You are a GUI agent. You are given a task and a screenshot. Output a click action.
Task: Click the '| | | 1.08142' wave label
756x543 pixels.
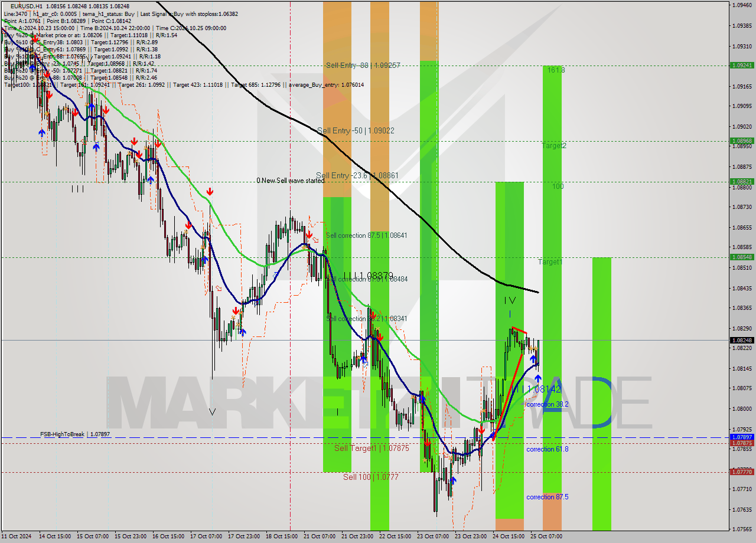537,390
